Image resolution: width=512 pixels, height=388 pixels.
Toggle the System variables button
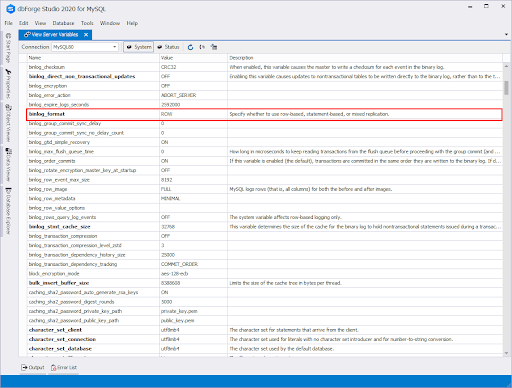click(x=139, y=47)
